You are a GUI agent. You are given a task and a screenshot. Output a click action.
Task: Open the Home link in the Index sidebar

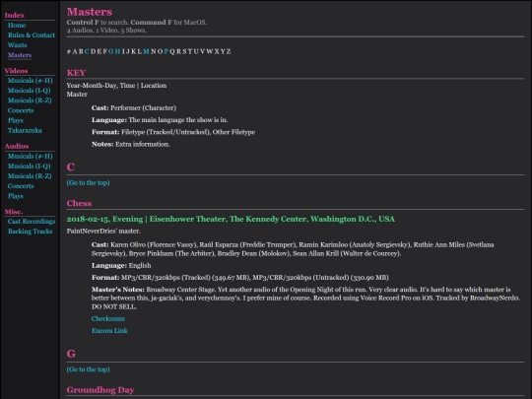point(17,25)
